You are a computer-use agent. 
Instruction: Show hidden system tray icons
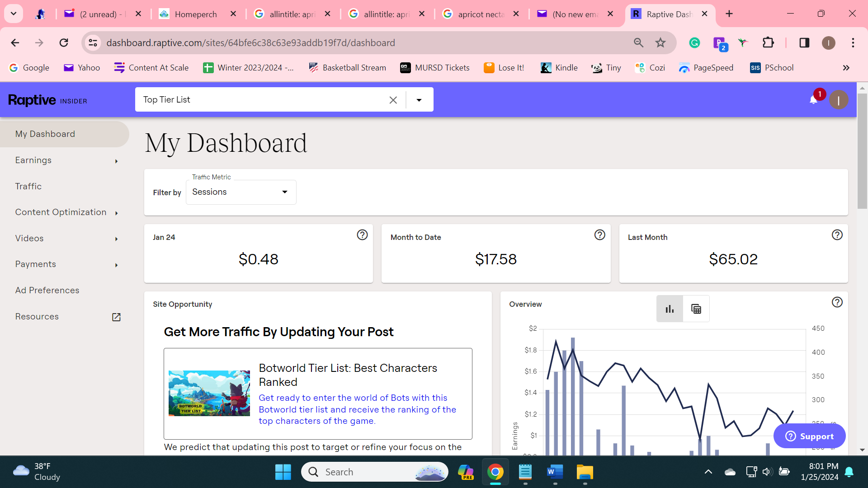click(x=708, y=472)
